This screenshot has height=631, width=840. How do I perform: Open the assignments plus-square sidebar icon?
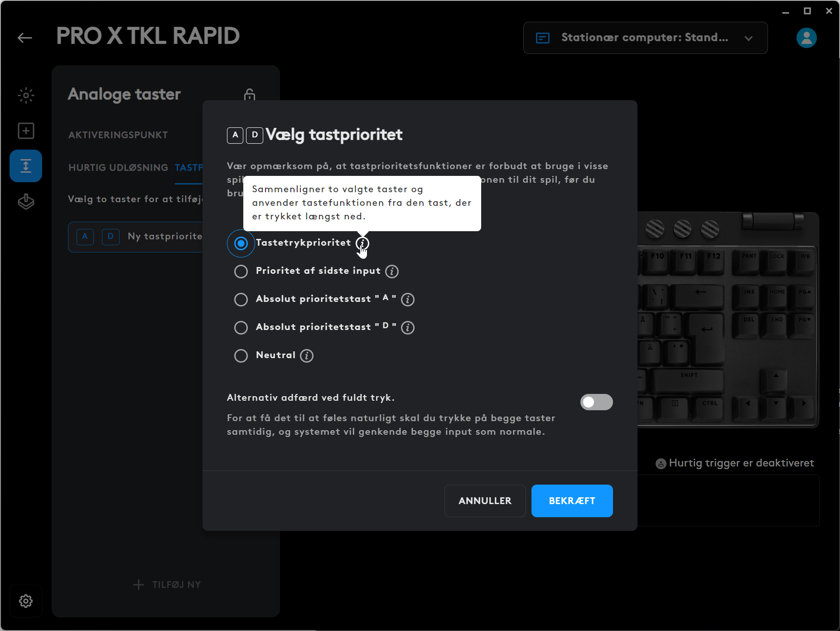coord(26,131)
